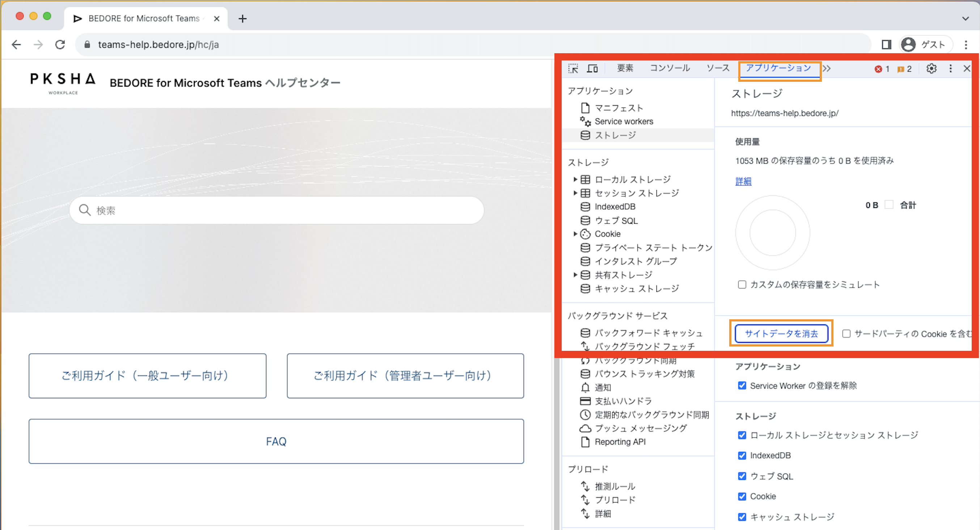Select the BEDORE for Microsoft Teams browser tab
The width and height of the screenshot is (980, 530).
(147, 18)
